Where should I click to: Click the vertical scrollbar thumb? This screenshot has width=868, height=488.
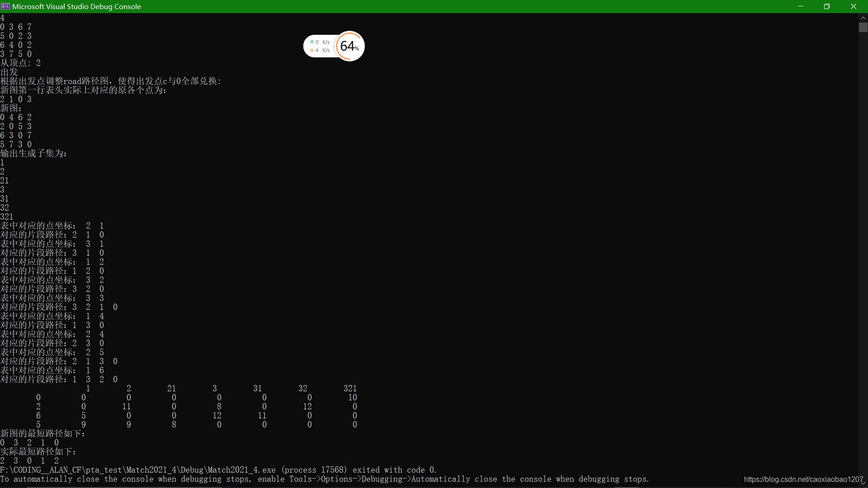[863, 27]
